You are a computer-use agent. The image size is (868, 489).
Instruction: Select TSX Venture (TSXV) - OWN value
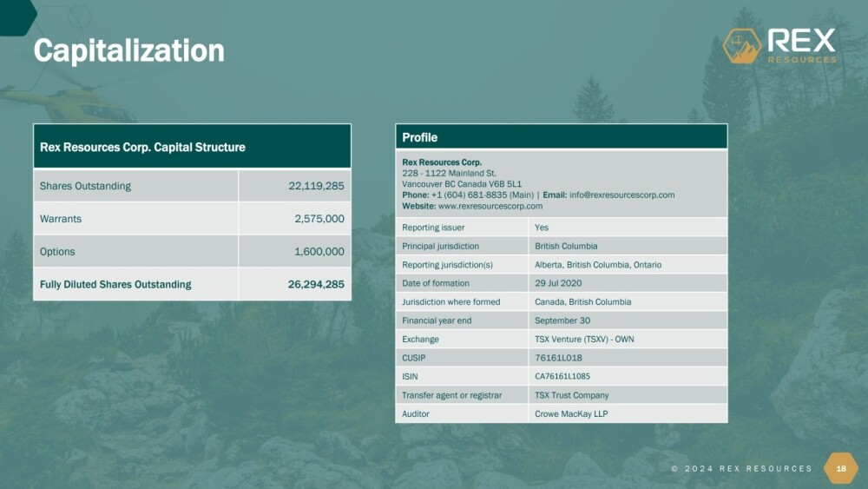(x=584, y=339)
